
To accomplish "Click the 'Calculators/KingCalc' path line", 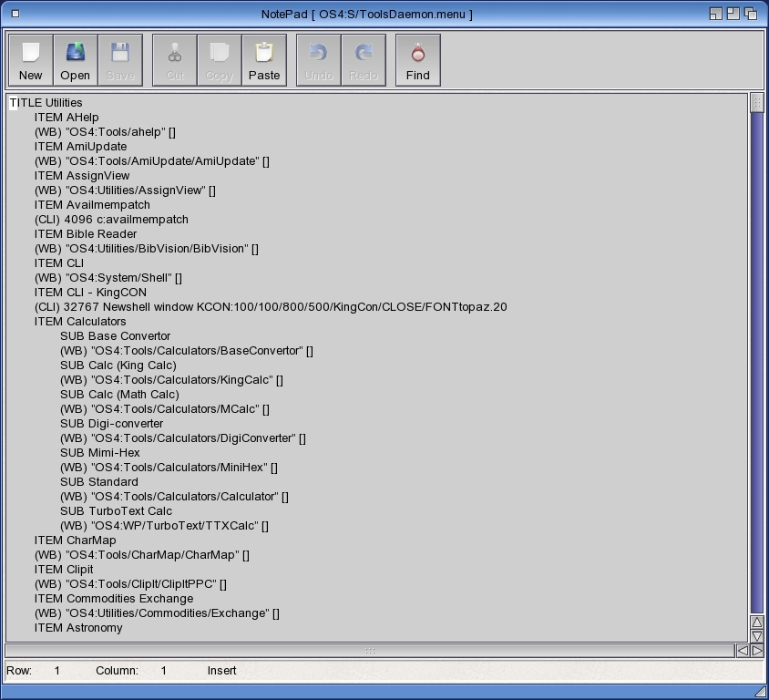I will click(171, 380).
